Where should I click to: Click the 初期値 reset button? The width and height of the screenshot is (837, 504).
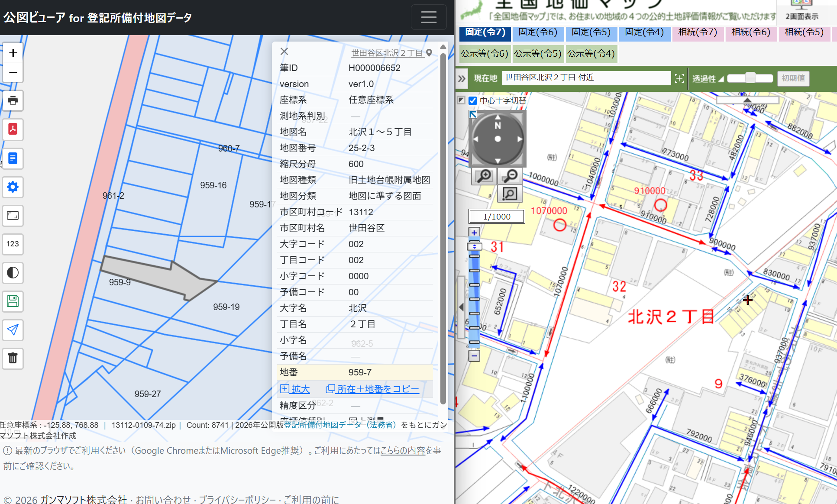click(793, 78)
